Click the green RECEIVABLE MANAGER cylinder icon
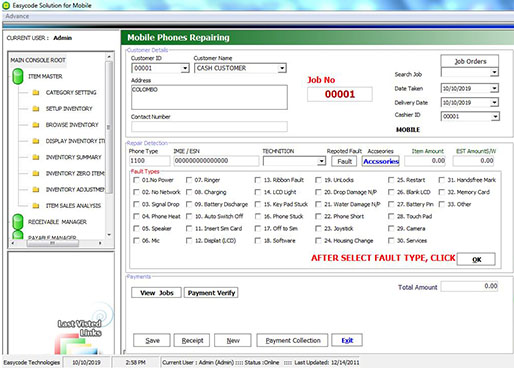Viewport: 514px width, 368px height. click(x=18, y=222)
